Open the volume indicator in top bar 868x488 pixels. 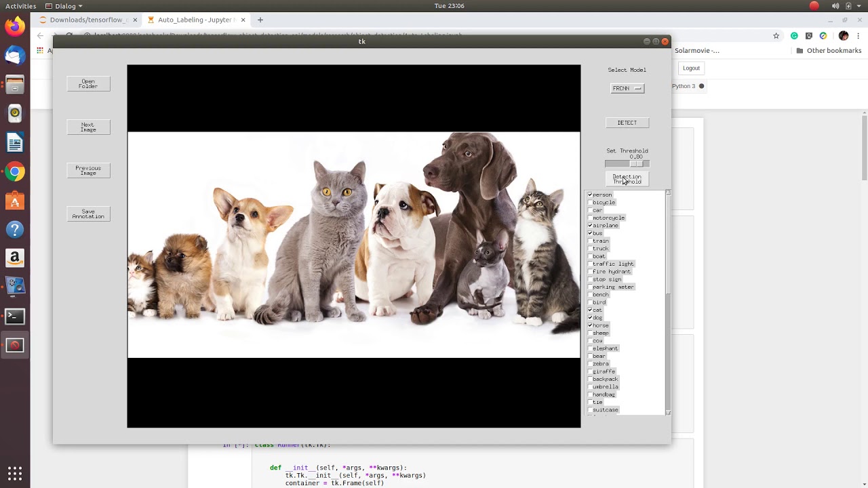[835, 6]
